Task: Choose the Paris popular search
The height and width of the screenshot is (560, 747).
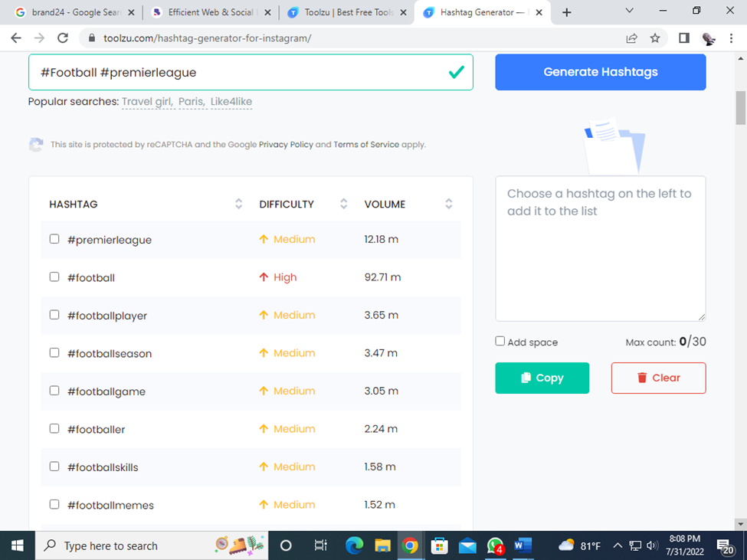Action: [192, 101]
